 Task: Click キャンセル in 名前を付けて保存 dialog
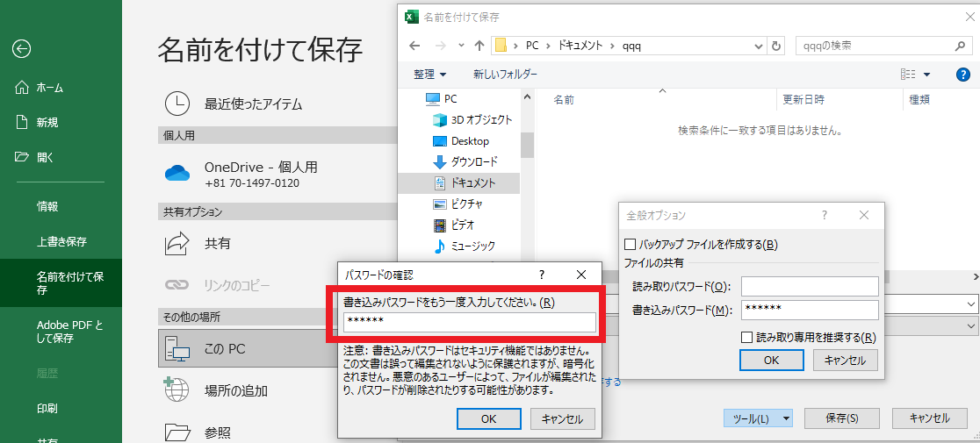929,418
